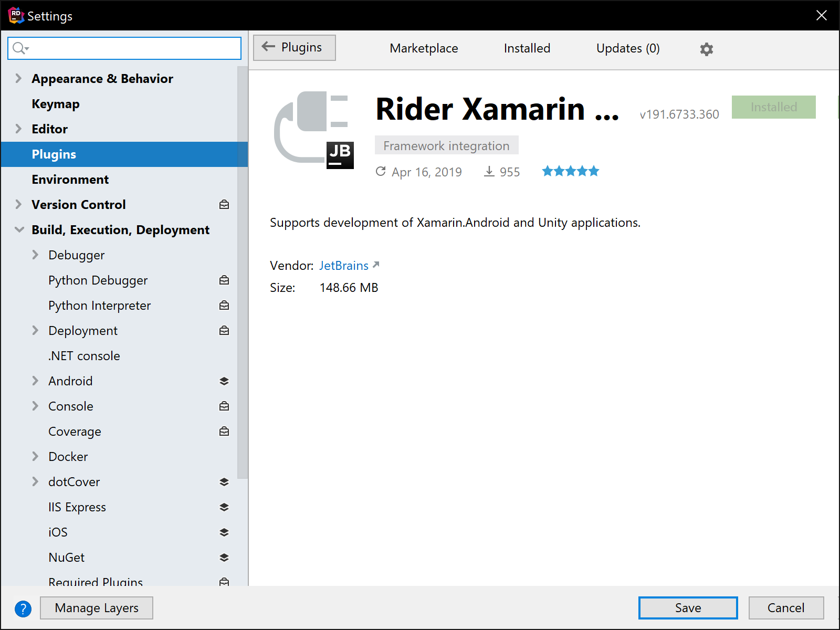Go back using the Plugins button
Image resolution: width=840 pixels, height=630 pixels.
point(295,48)
